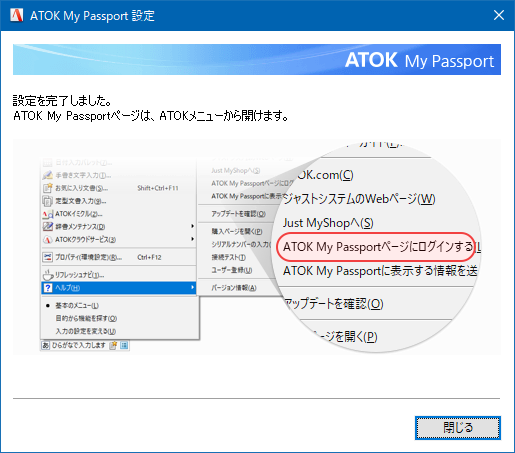Click the 閉じる button

tap(458, 428)
